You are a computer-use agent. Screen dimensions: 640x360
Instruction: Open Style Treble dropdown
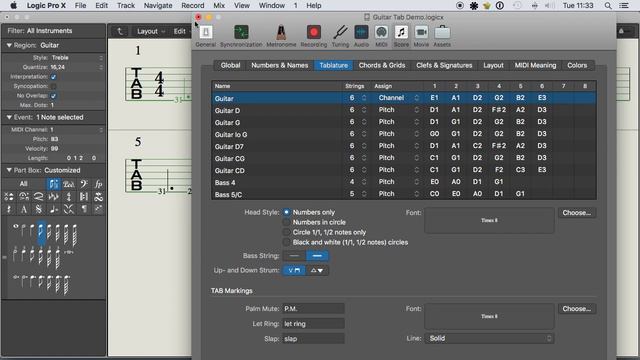76,58
